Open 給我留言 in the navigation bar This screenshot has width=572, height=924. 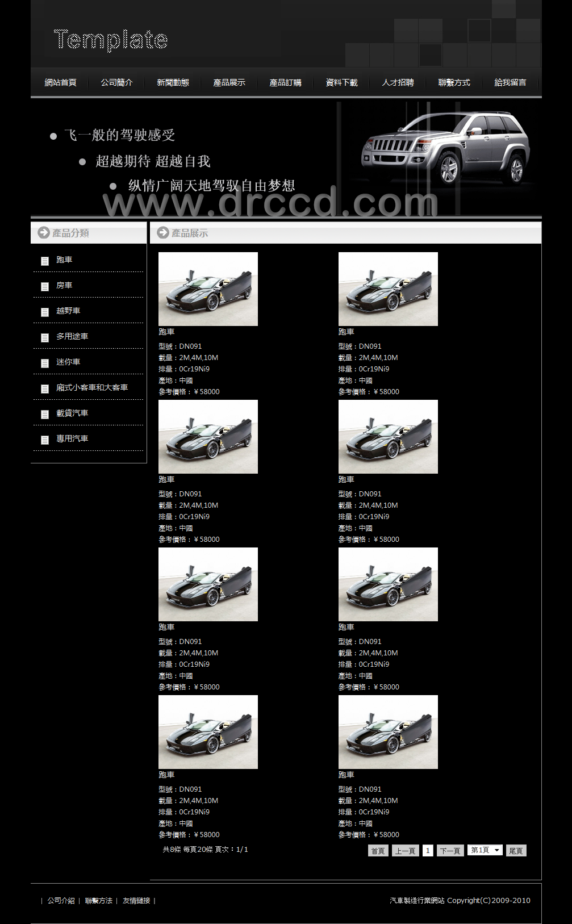(511, 83)
